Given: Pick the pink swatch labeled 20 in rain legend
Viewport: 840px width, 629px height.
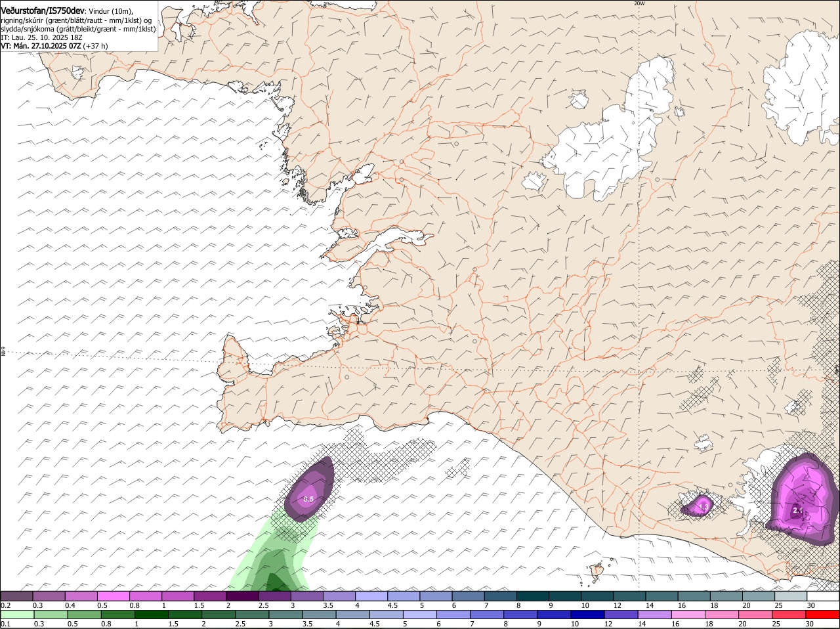Looking at the screenshot, I should (755, 615).
